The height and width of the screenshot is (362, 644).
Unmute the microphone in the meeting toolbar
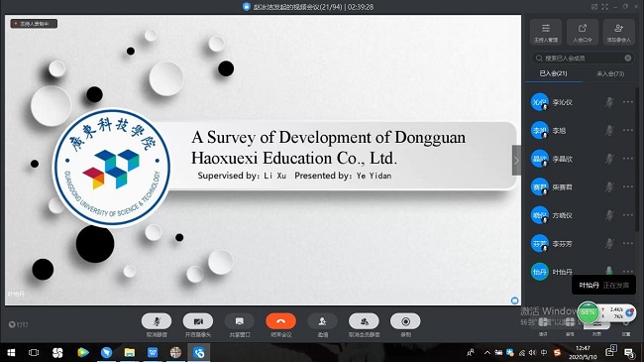point(157,321)
